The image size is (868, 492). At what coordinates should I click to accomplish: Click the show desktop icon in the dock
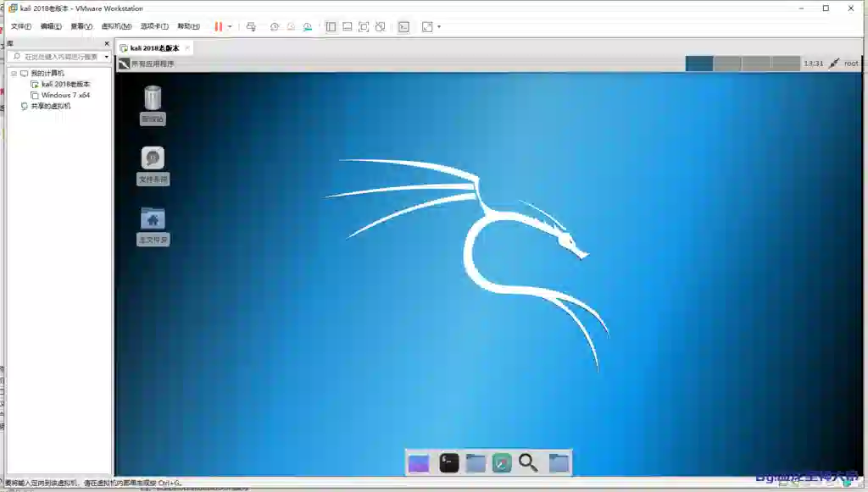coord(419,463)
